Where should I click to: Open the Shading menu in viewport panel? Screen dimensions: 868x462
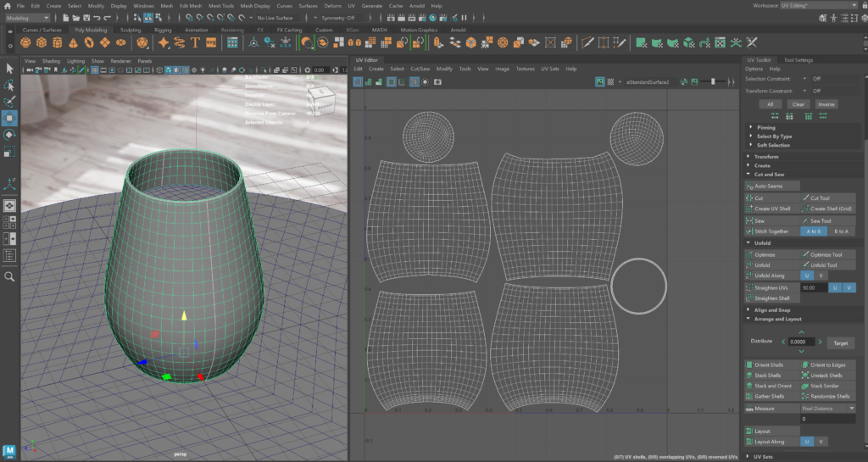[51, 61]
